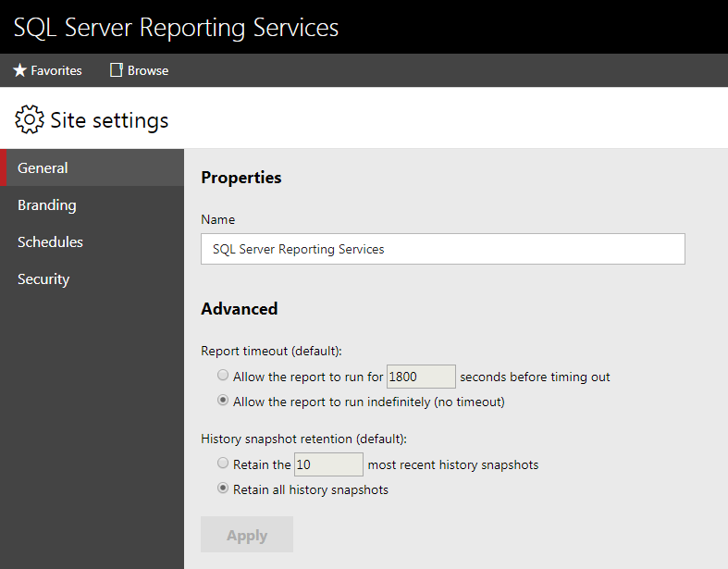Screen dimensions: 728x569
Task: Click the 10 snapshots count field
Action: [328, 464]
